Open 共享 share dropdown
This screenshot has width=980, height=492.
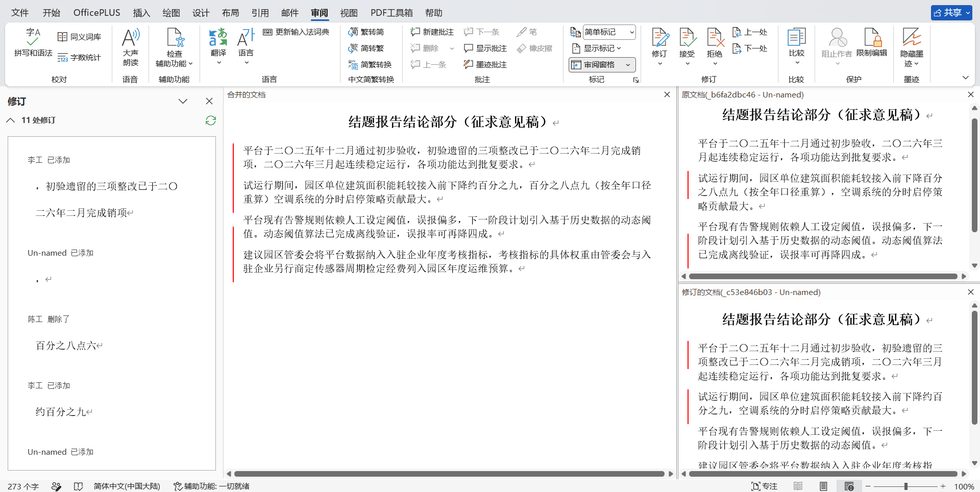(x=952, y=13)
